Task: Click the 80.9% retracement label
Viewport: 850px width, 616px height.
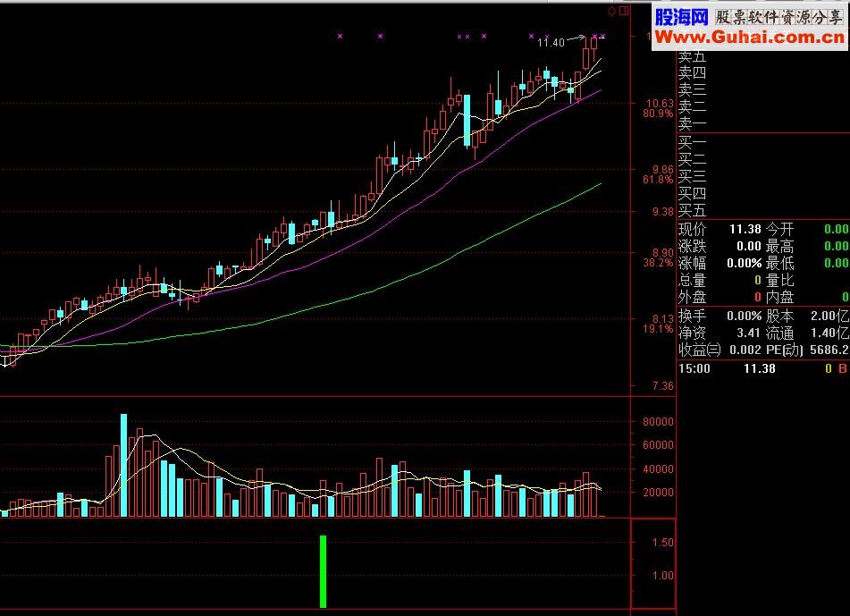Action: tap(658, 114)
